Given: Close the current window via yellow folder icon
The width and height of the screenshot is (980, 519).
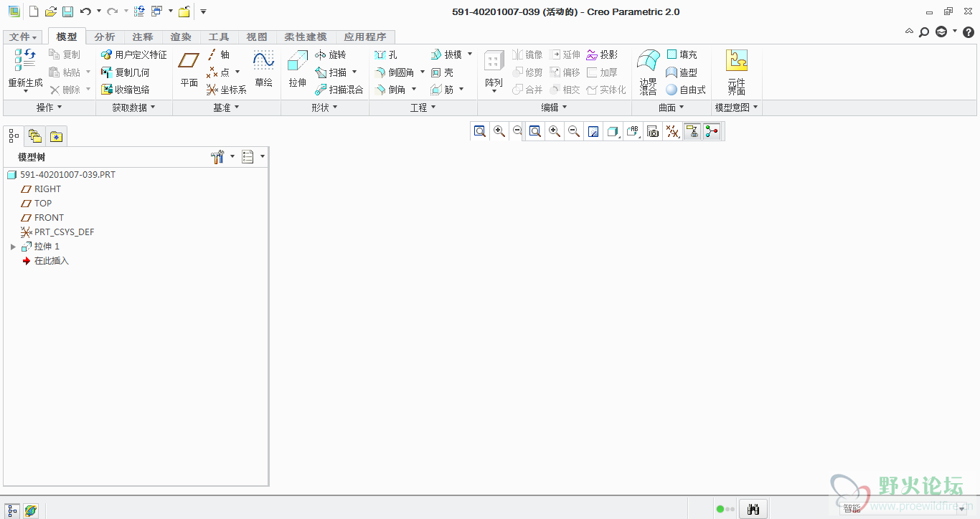Looking at the screenshot, I should coord(184,11).
